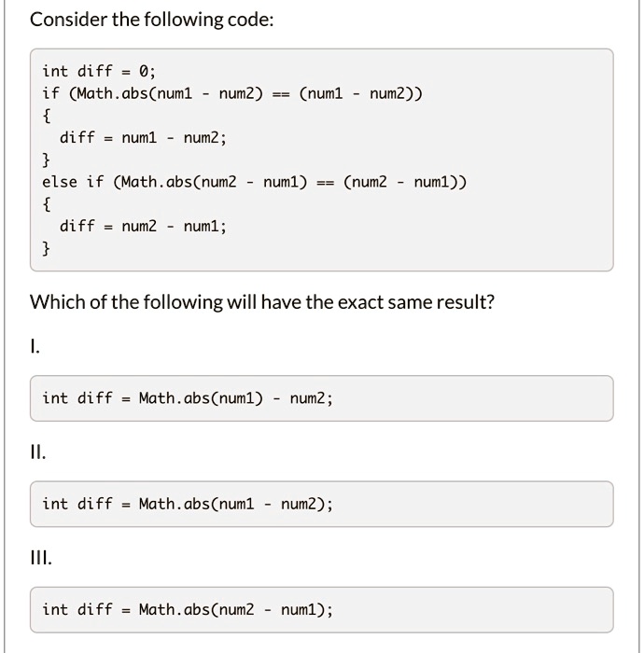The image size is (644, 653).
Task: Click the "==" operator in the first if line
Action: [280, 94]
